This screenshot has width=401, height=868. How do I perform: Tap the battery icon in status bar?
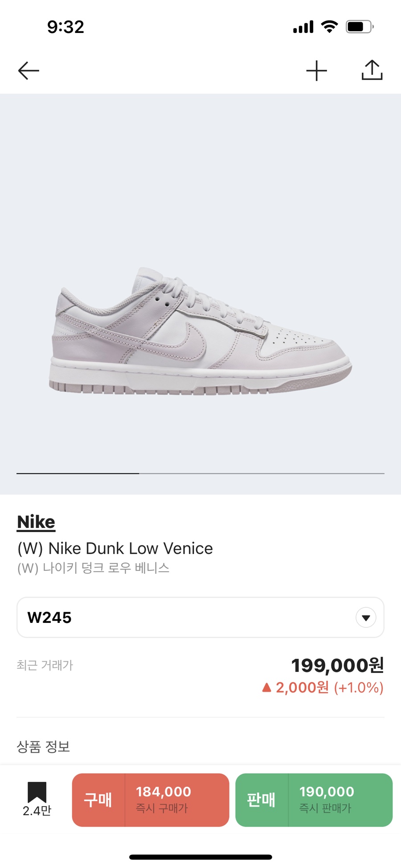tap(360, 27)
